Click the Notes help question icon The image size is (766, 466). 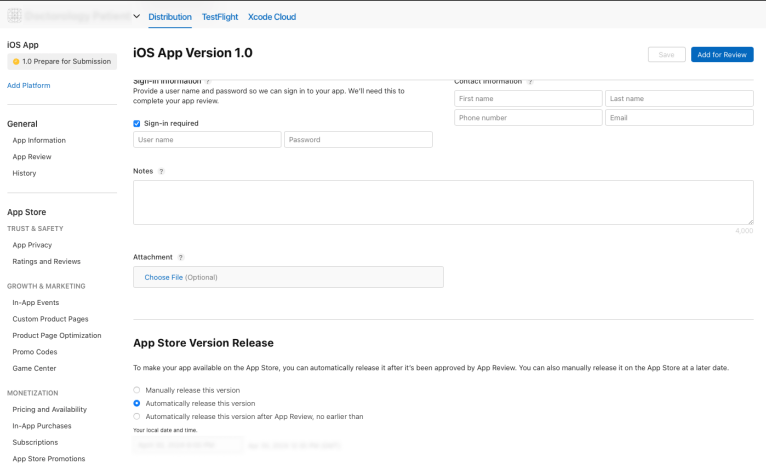161,171
